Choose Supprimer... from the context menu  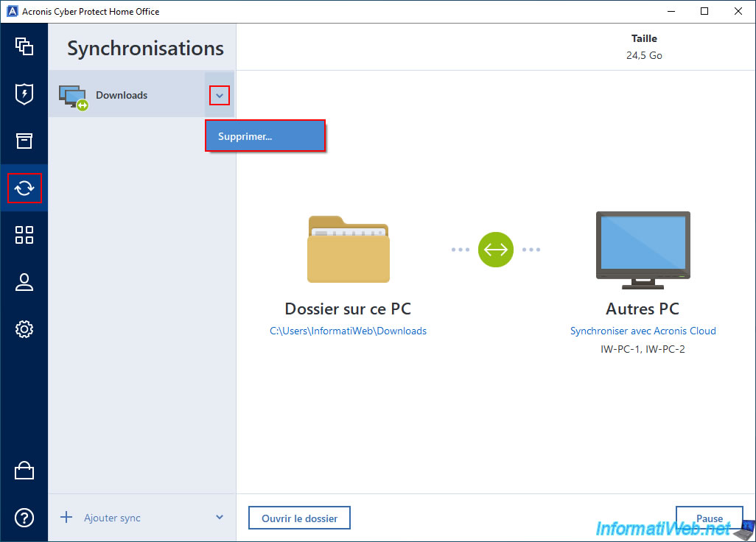265,136
